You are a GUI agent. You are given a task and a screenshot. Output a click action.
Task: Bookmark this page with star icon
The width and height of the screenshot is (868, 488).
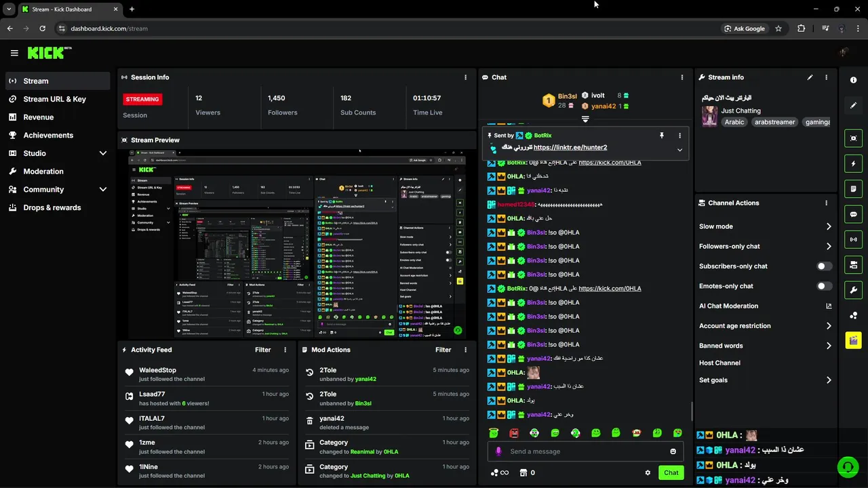[778, 28]
